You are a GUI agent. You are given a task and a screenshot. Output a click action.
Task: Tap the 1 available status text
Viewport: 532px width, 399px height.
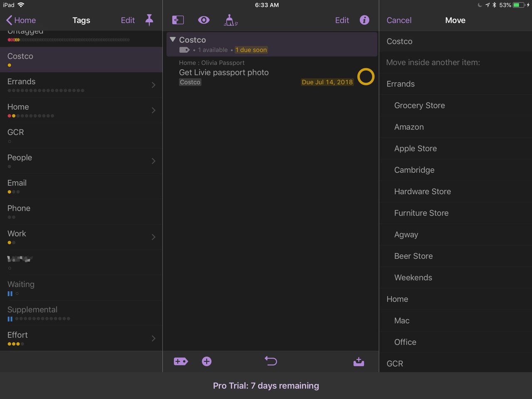pos(213,50)
